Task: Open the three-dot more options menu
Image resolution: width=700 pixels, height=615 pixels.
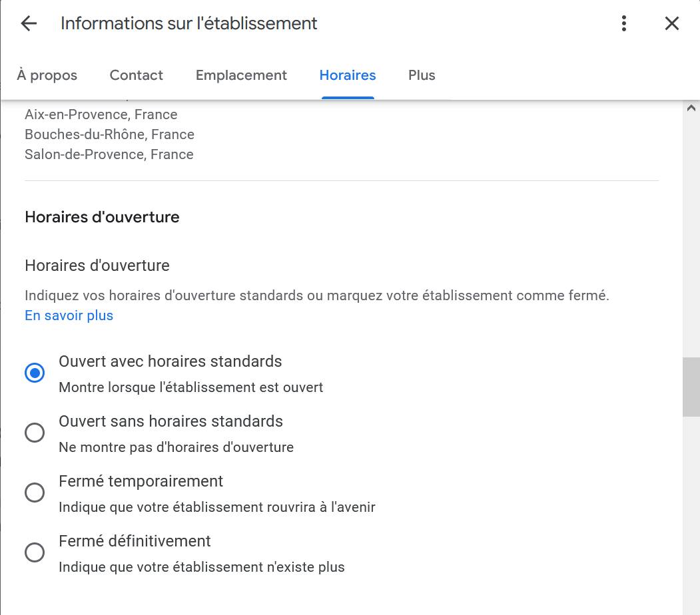Action: click(623, 24)
